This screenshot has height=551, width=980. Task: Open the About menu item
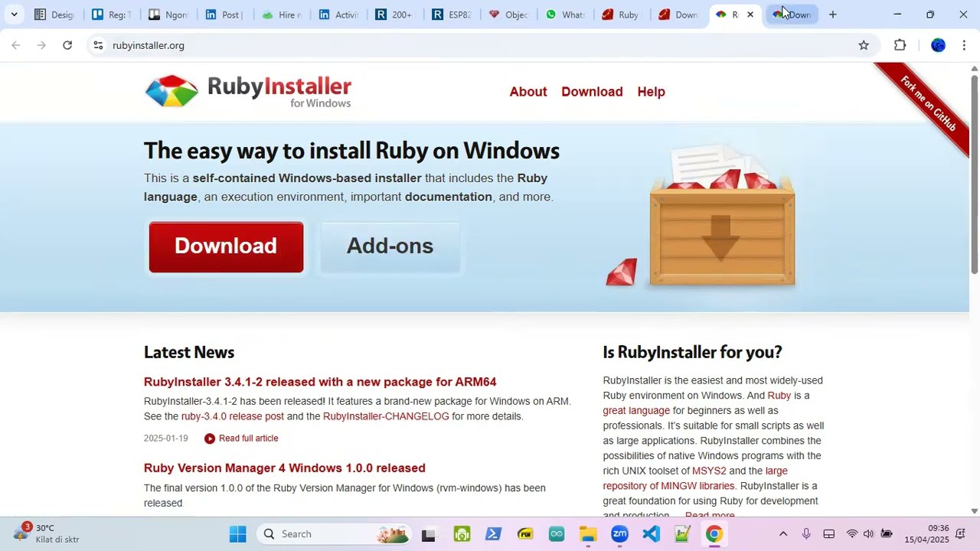click(528, 92)
